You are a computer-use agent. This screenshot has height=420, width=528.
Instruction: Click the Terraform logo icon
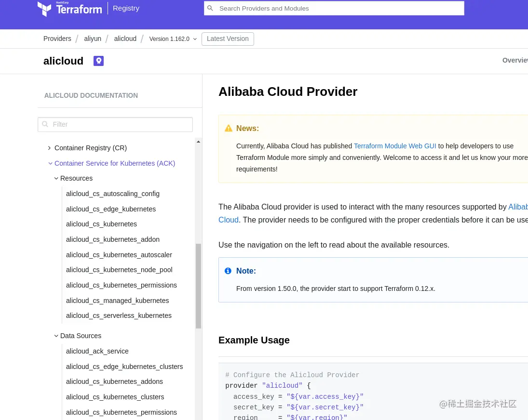pyautogui.click(x=44, y=9)
